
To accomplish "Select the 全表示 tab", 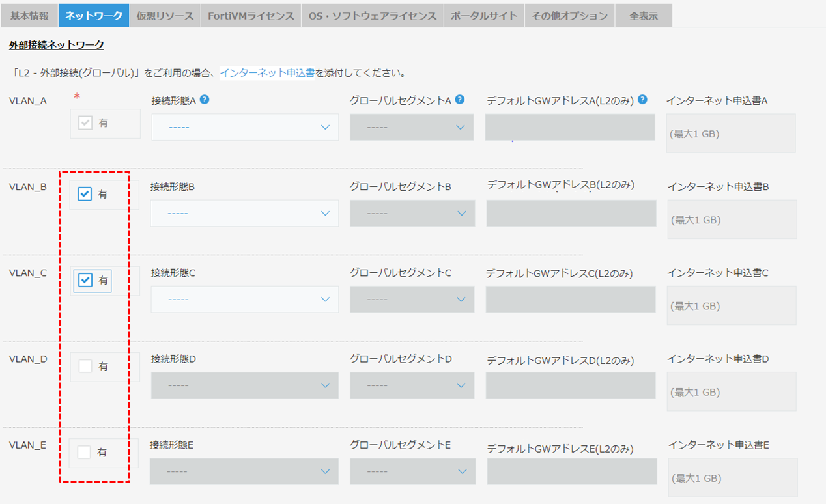I will pos(644,16).
